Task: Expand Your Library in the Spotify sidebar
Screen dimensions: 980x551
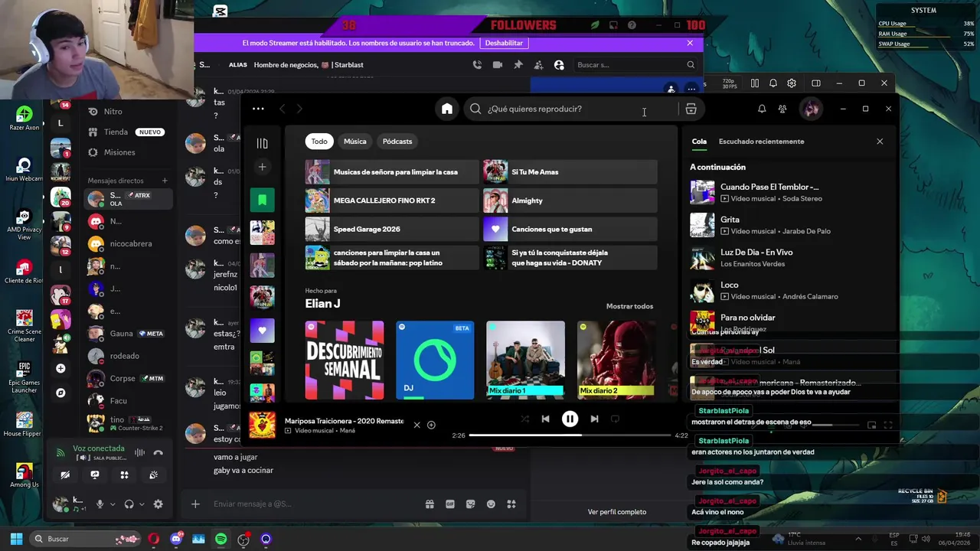Action: point(262,143)
